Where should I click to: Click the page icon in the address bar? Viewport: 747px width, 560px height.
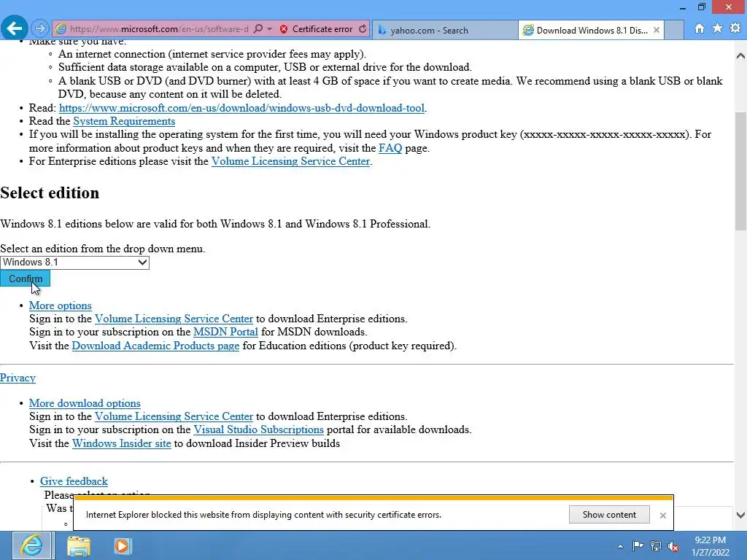[61, 29]
